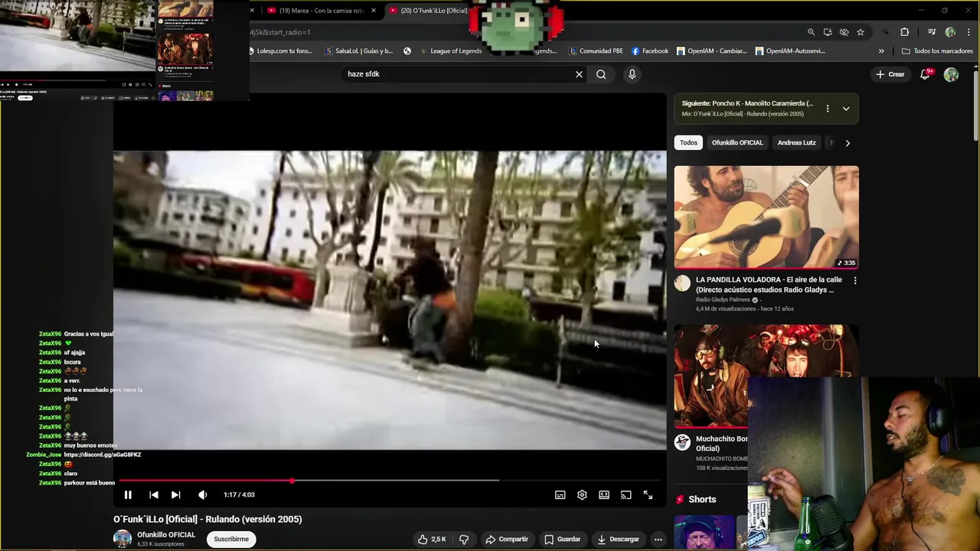Open the SalsaLoL Guías bookmark

coord(359,51)
